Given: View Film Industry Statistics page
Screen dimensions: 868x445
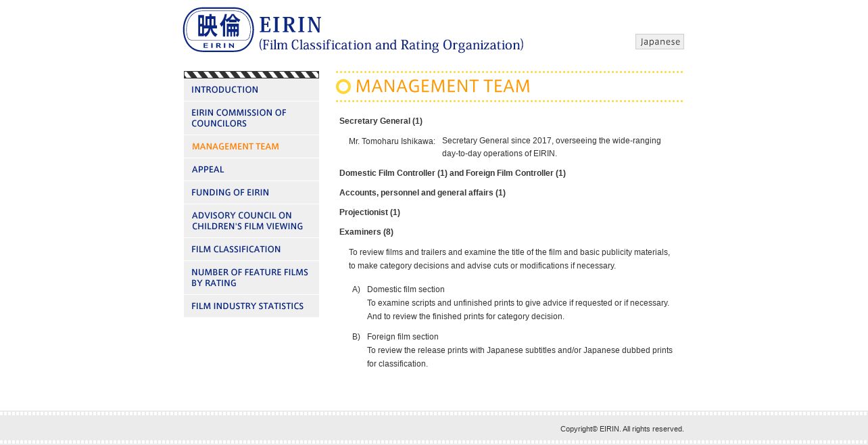Looking at the screenshot, I should pyautogui.click(x=251, y=306).
